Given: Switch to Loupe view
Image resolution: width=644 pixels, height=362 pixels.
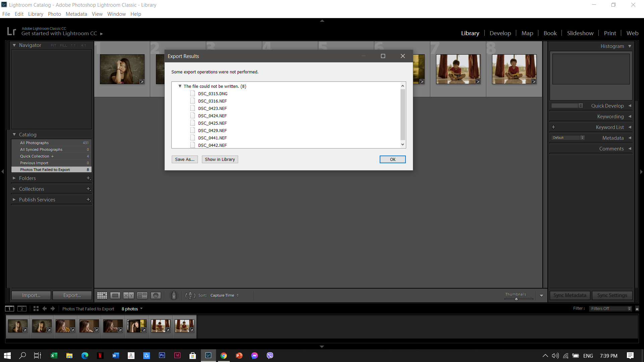Looking at the screenshot, I should (115, 295).
